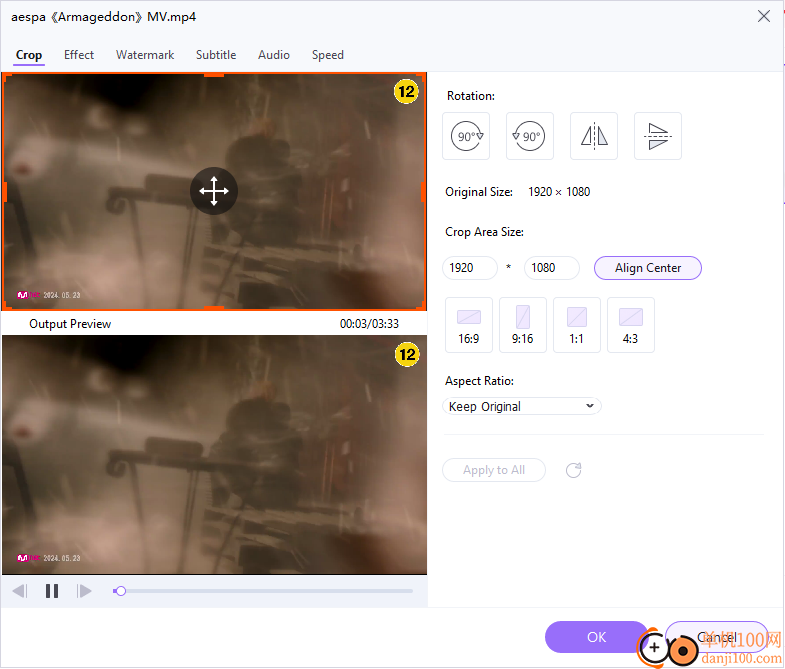Viewport: 785px width, 669px height.
Task: Step to the next frame
Action: coord(84,591)
